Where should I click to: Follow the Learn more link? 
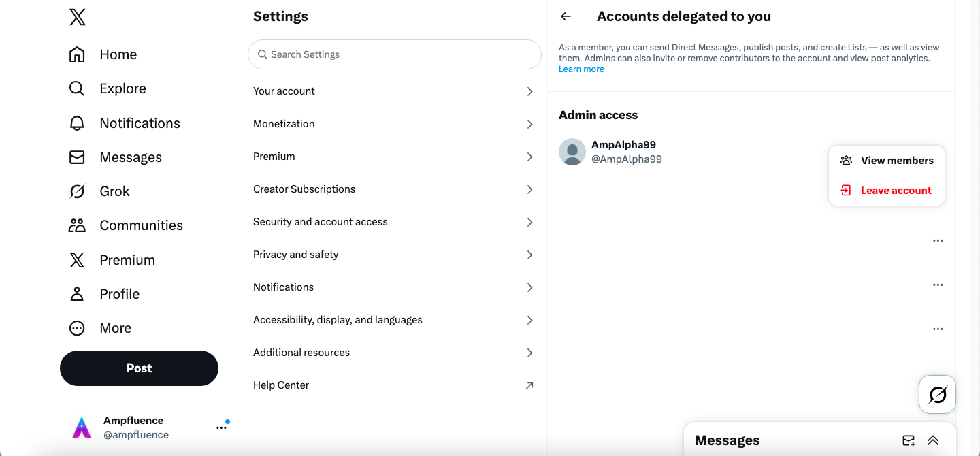[x=581, y=69]
